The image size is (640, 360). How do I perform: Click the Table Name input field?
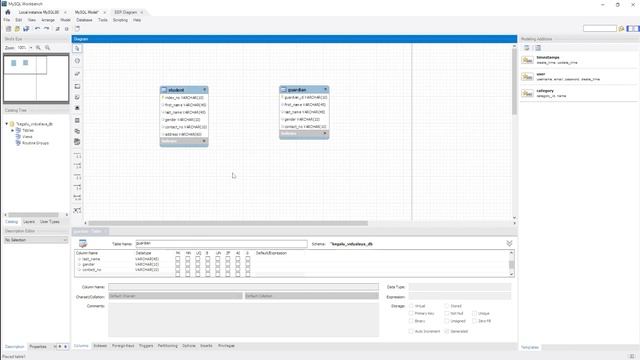(221, 244)
